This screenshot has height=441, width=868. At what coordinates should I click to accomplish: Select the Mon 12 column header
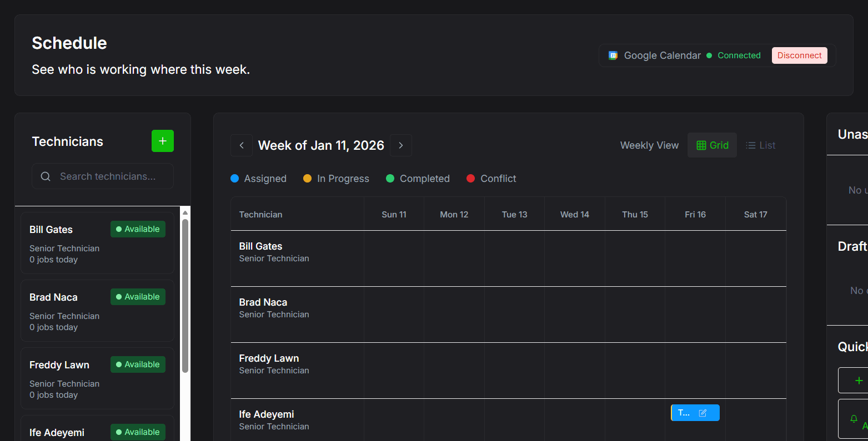(454, 215)
